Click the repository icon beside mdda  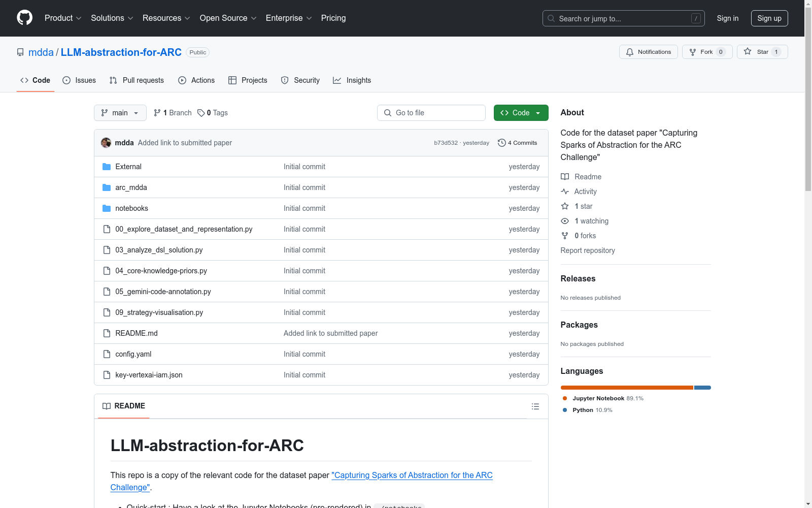(20, 52)
